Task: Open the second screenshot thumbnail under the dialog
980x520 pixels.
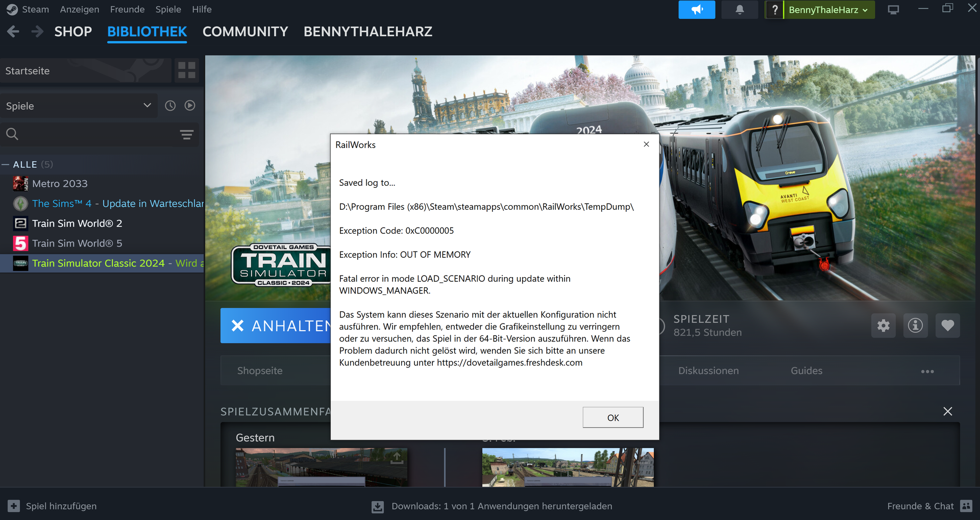Action: pos(568,467)
